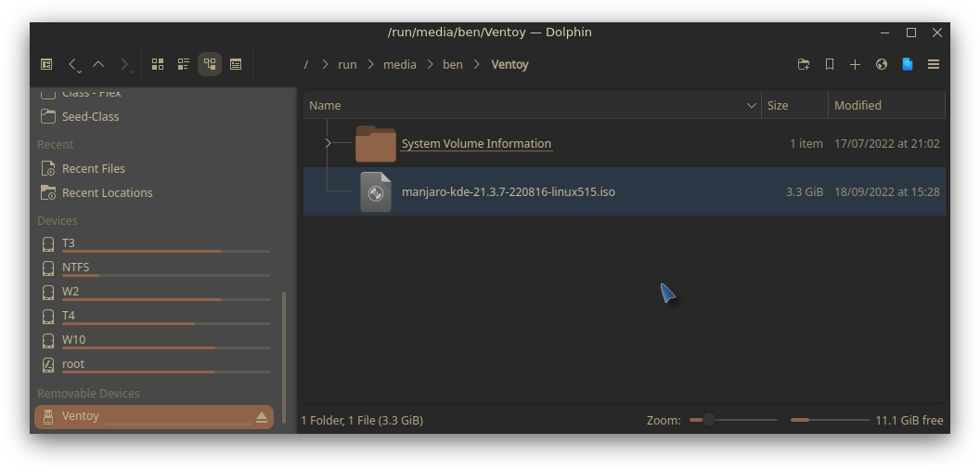Select 'System Volume Information' folder name
The width and height of the screenshot is (980, 471).
point(476,144)
